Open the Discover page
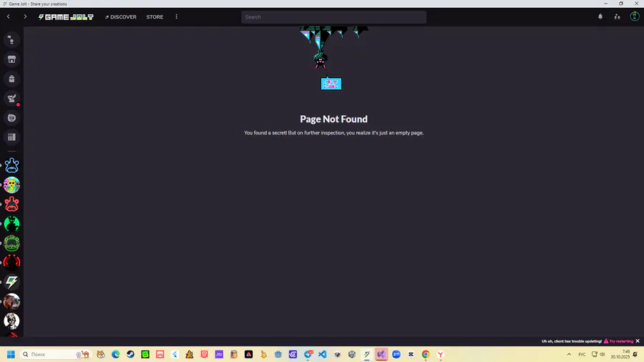 [x=121, y=17]
